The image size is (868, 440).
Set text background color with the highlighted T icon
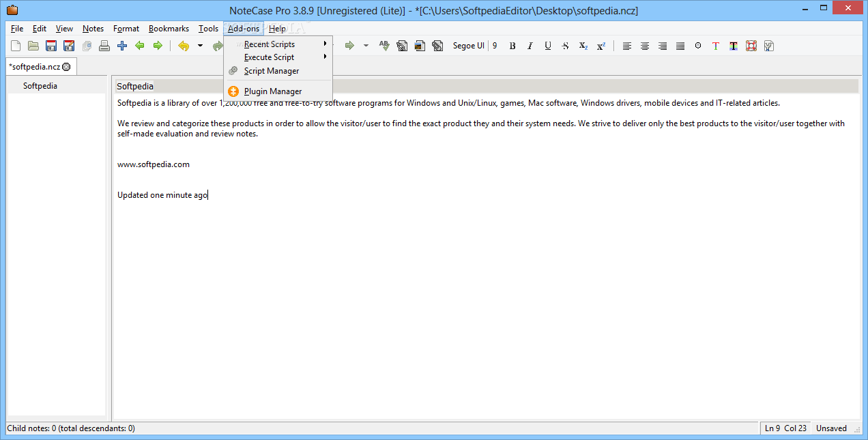tap(734, 46)
